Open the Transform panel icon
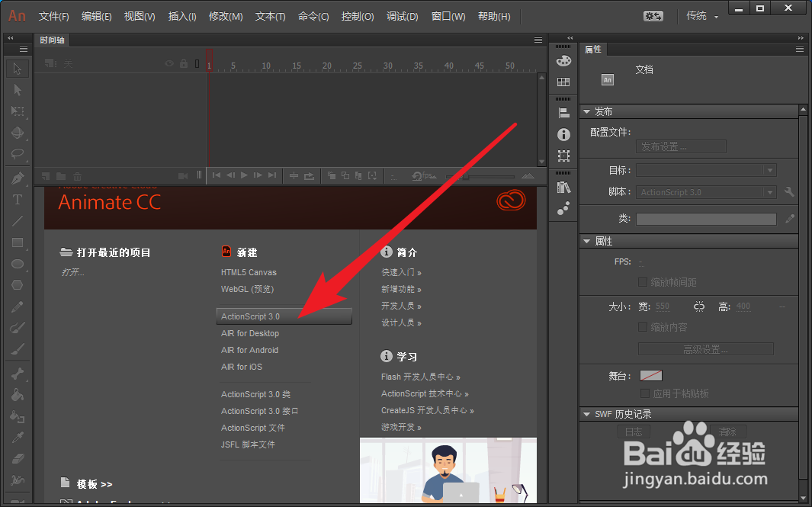The height and width of the screenshot is (507, 812). tap(563, 156)
